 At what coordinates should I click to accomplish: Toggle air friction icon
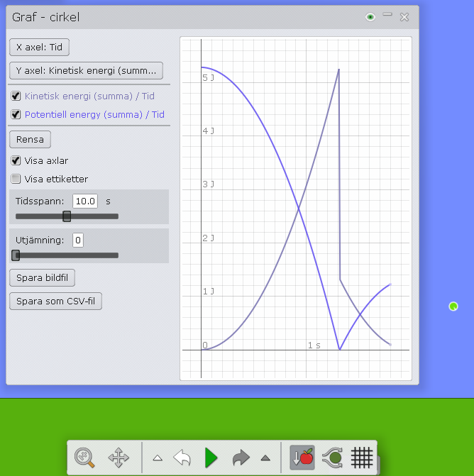[332, 458]
